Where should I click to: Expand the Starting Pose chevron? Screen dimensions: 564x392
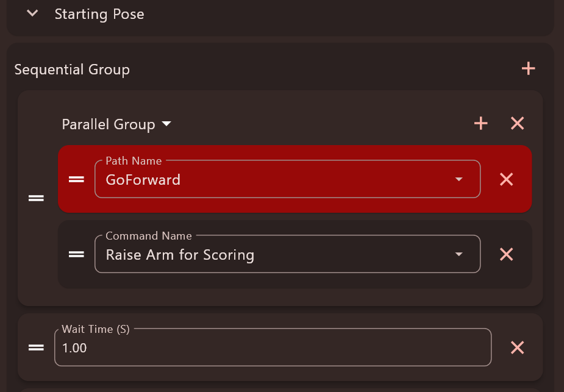coord(32,13)
